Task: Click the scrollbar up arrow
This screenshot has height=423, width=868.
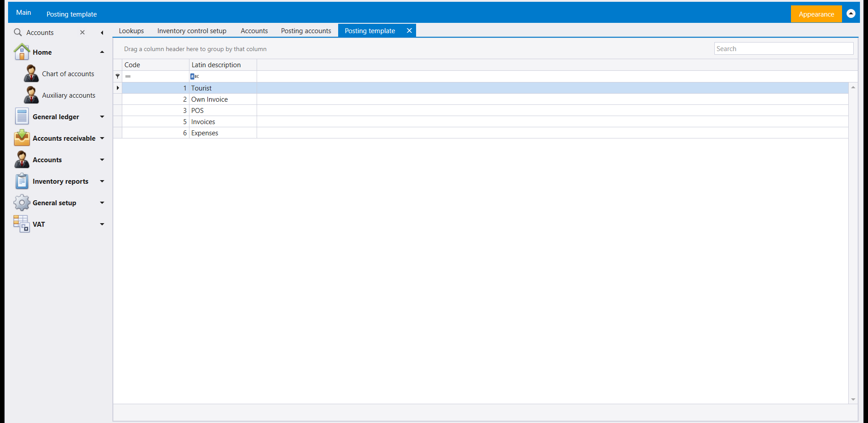Action: pos(853,87)
